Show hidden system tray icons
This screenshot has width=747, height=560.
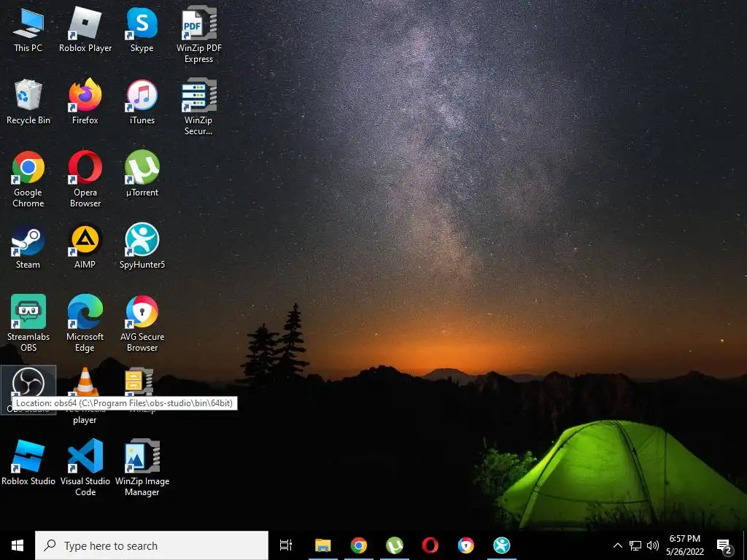point(617,545)
